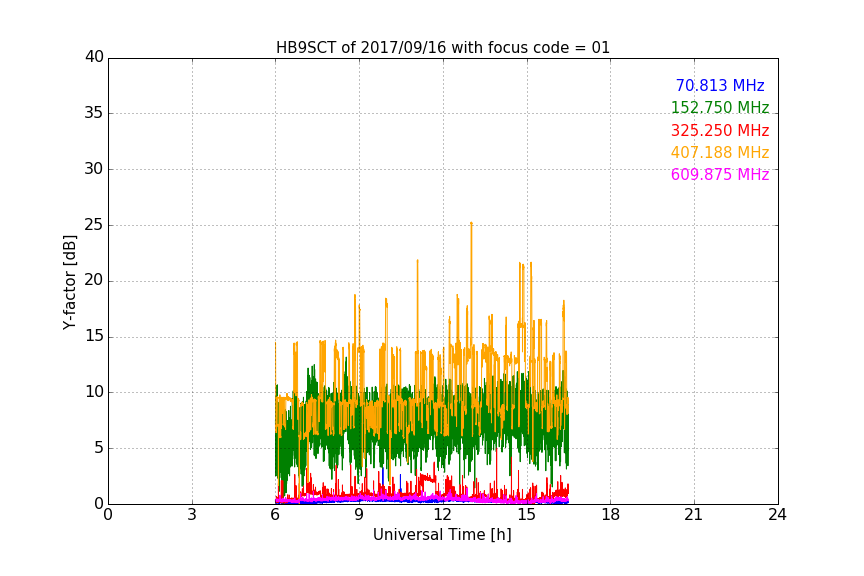Screen dimensions: 864x576
Task: Select the 152.750 MHz legend label
Action: click(720, 107)
